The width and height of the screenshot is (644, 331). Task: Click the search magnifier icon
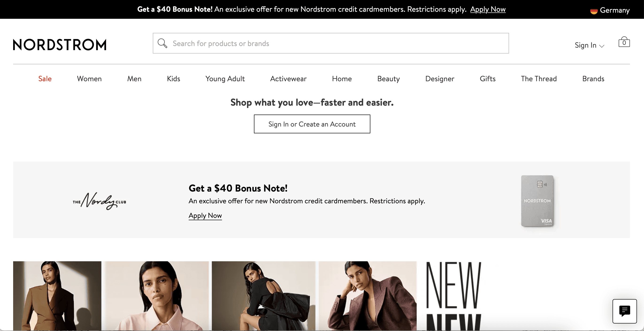pos(162,43)
